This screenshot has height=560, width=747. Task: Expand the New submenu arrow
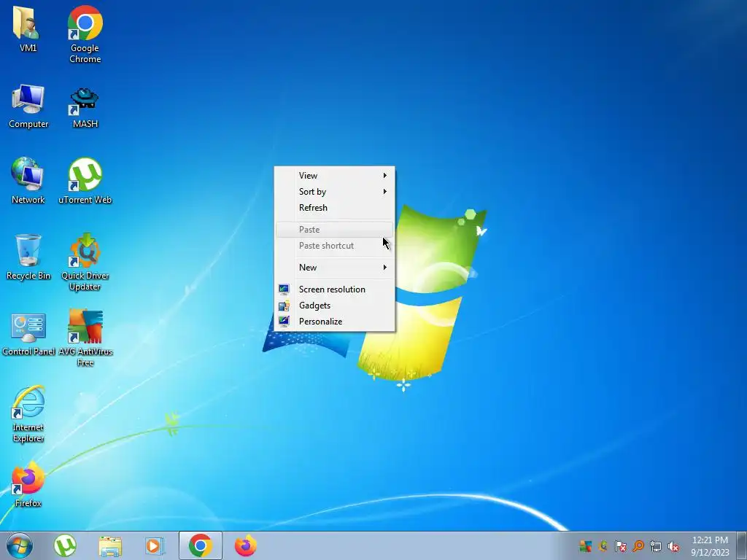[385, 267]
